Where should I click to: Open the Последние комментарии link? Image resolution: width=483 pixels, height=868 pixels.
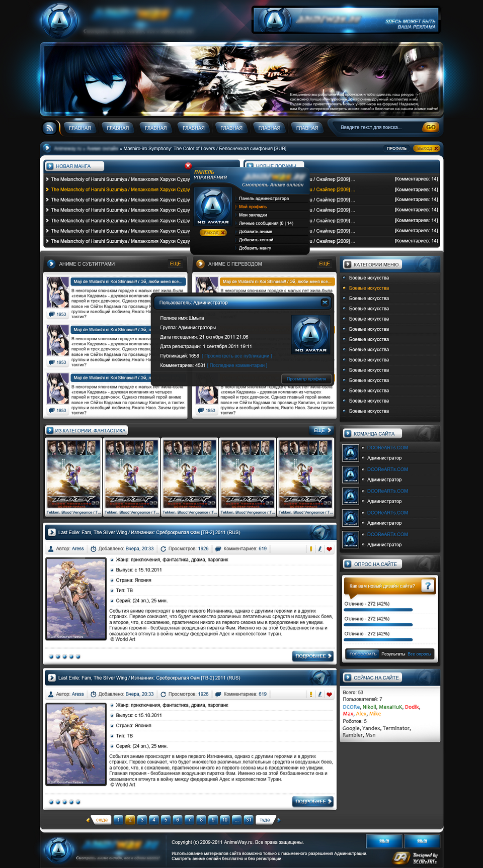[237, 365]
